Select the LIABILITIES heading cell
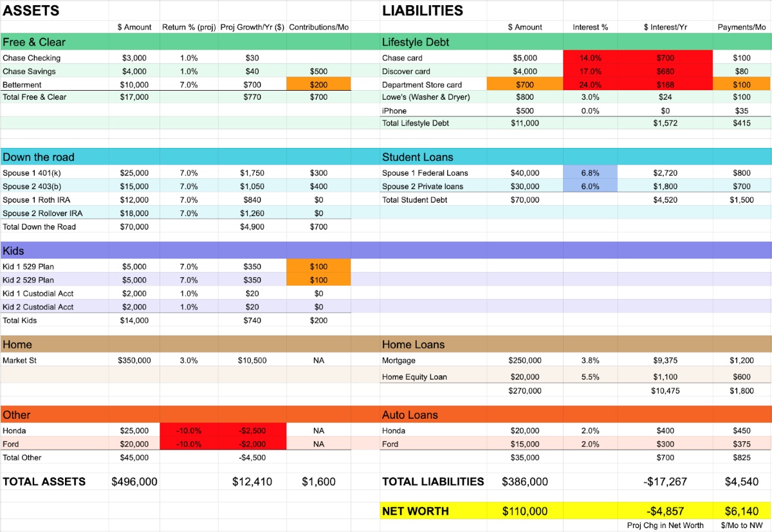Screen dimensions: 772x532 pos(422,11)
